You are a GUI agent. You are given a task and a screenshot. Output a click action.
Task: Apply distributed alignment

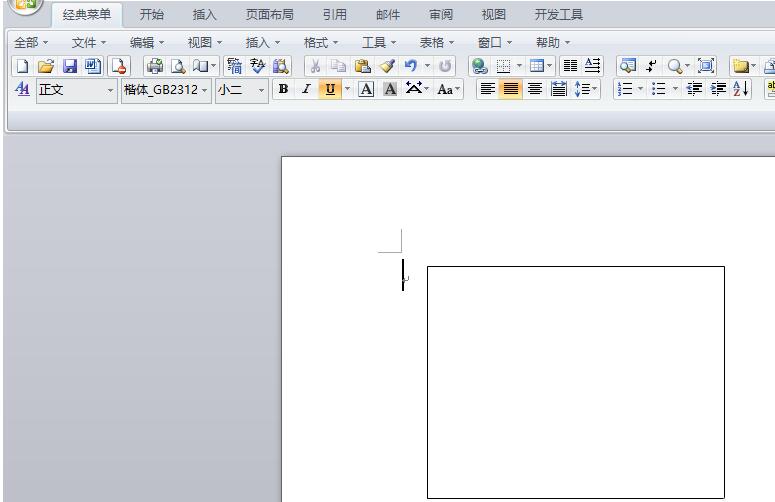pyautogui.click(x=559, y=89)
